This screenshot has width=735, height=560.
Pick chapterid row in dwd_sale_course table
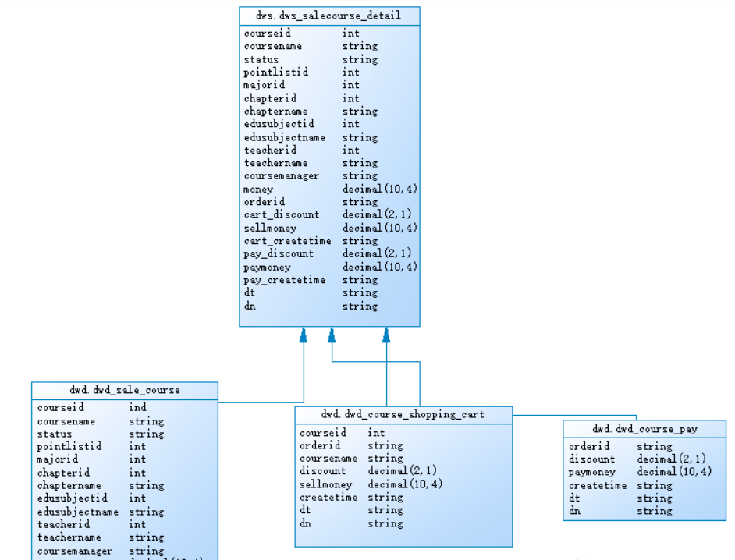[125, 473]
